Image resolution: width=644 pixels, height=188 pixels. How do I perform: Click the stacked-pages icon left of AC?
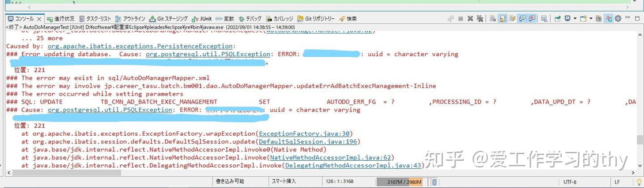pyautogui.click(x=598, y=19)
